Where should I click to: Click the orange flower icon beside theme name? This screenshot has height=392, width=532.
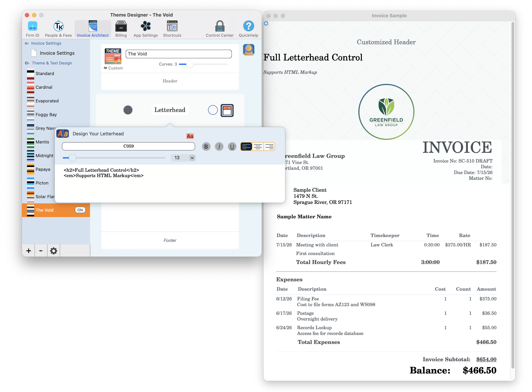pos(249,50)
